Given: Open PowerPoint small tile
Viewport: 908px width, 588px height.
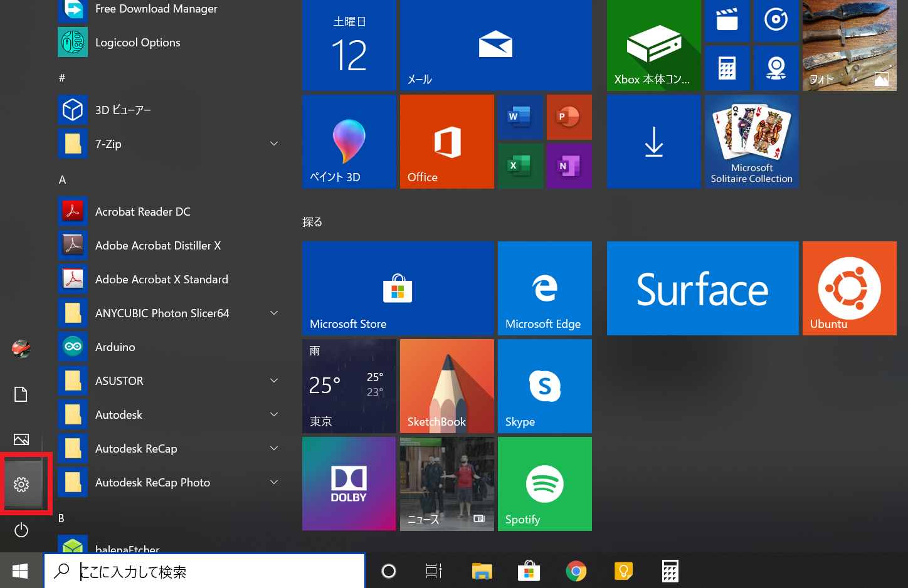Looking at the screenshot, I should click(x=569, y=117).
